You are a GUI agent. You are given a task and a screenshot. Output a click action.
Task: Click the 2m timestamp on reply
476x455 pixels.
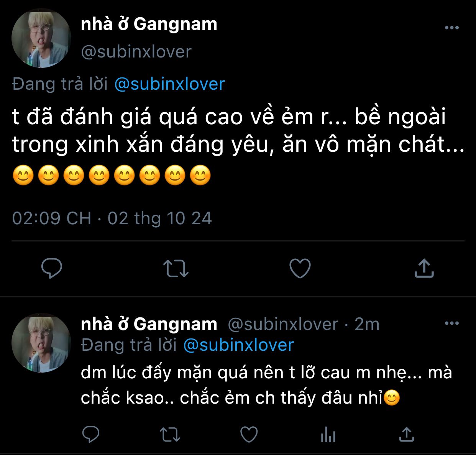(x=367, y=324)
